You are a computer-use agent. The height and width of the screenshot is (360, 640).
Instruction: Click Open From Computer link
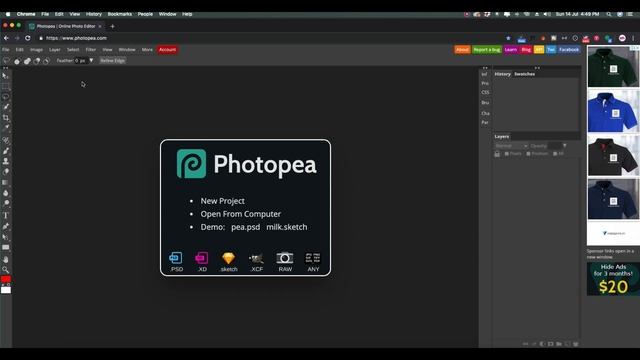(240, 214)
